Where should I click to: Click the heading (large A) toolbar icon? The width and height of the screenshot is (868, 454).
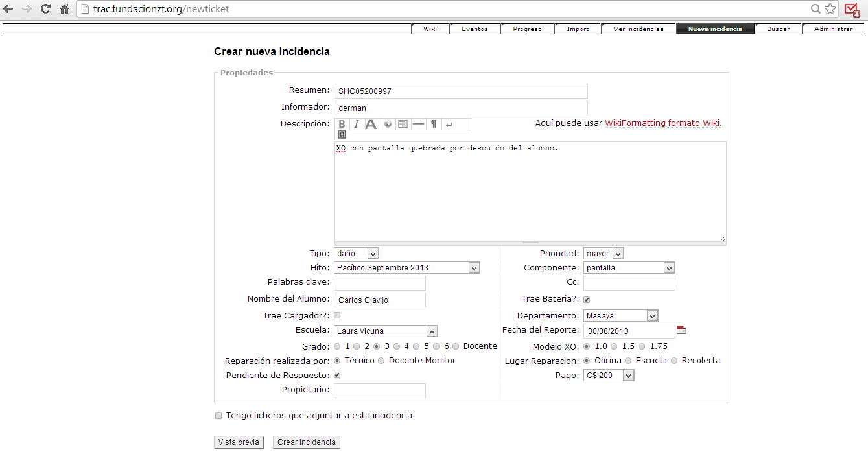[371, 124]
